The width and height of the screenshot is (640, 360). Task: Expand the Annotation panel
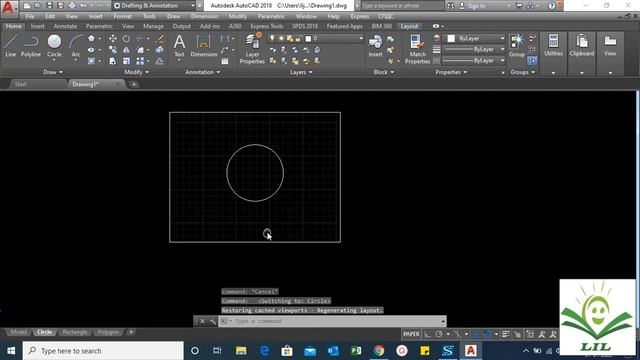[x=202, y=72]
